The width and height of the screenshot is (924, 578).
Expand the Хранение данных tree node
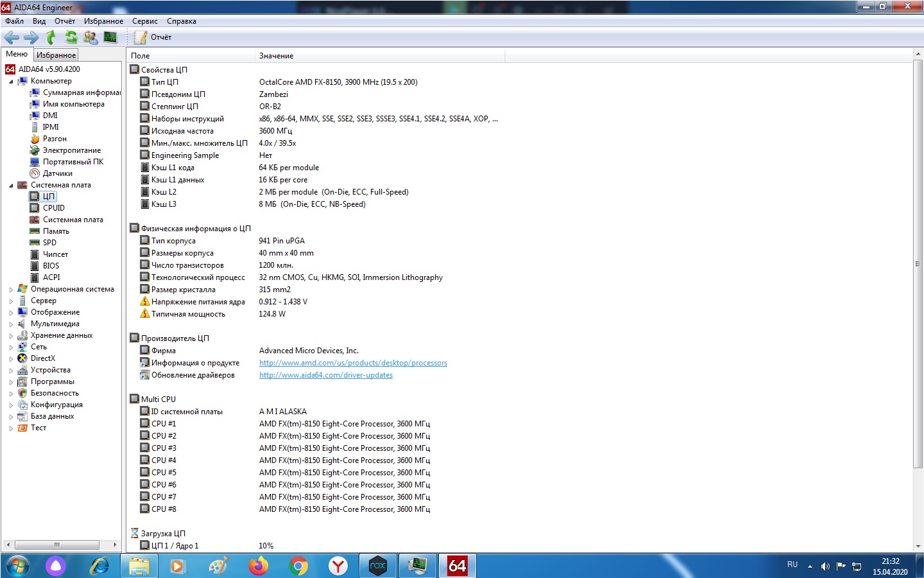(11, 336)
